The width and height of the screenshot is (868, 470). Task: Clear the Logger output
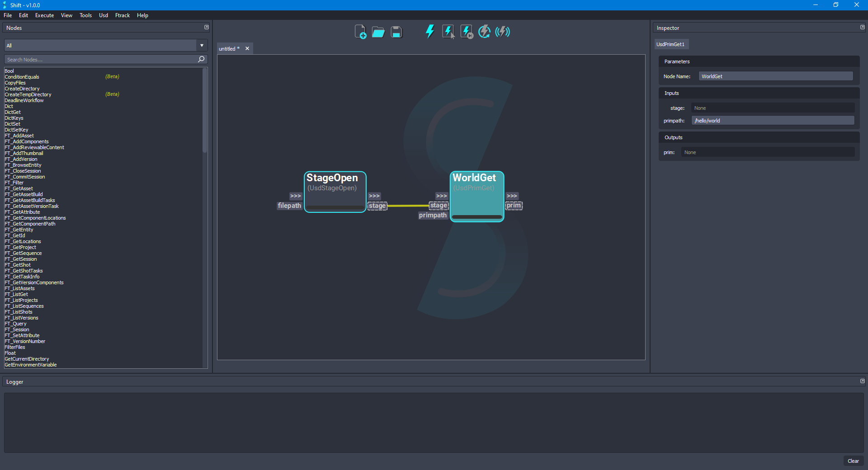point(854,461)
